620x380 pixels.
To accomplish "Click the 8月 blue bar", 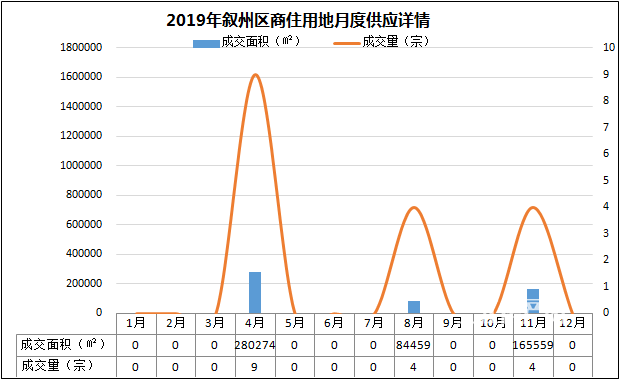I will tap(414, 307).
